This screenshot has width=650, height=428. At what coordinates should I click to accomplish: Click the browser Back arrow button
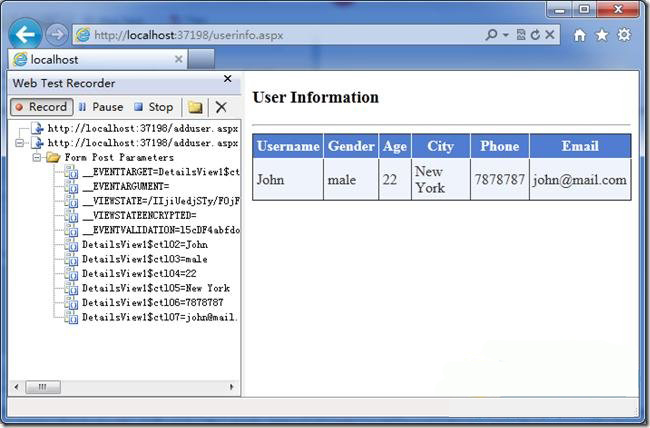(x=24, y=35)
